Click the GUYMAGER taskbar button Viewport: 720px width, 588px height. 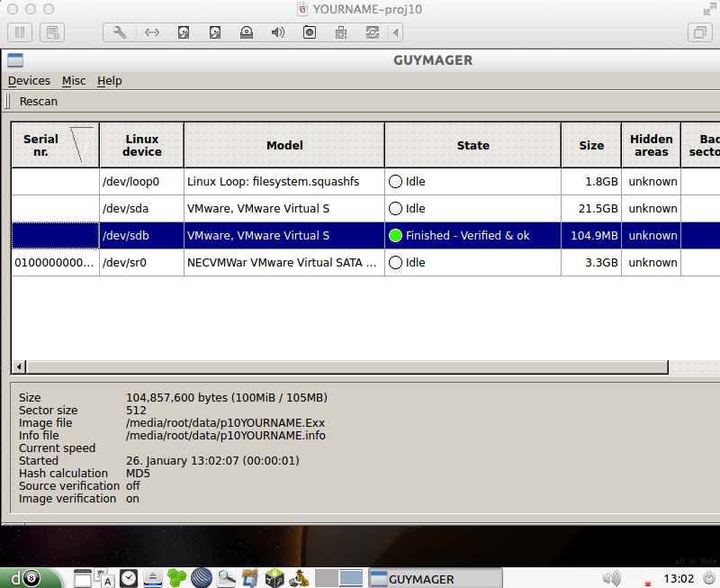(x=436, y=579)
